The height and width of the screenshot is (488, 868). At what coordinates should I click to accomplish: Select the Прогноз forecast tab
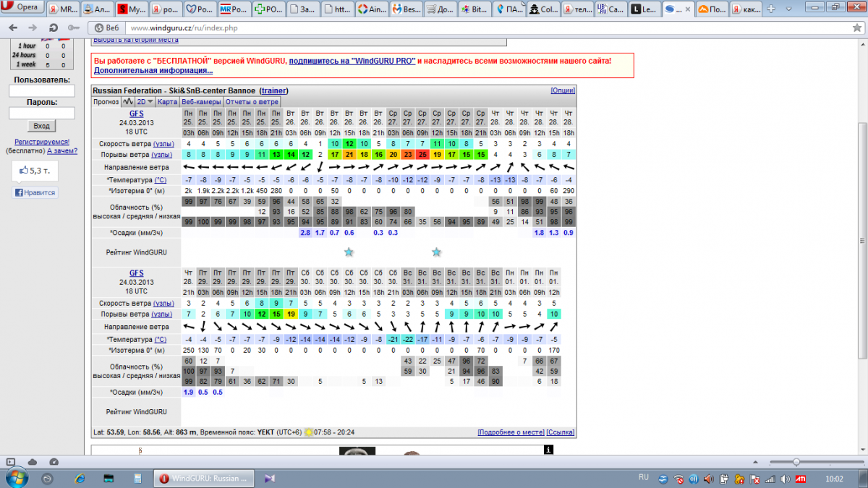pos(106,102)
